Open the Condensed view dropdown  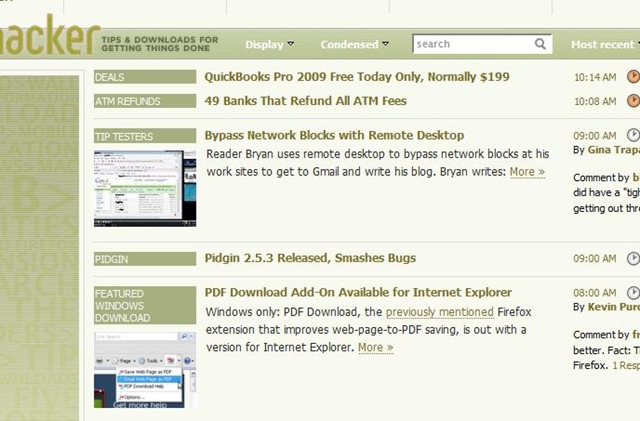point(354,44)
